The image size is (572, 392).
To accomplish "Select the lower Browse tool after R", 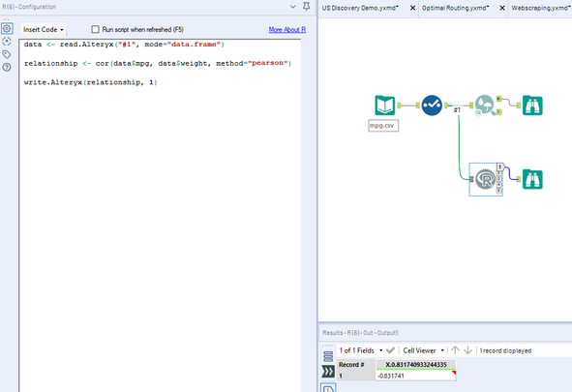I will click(532, 179).
